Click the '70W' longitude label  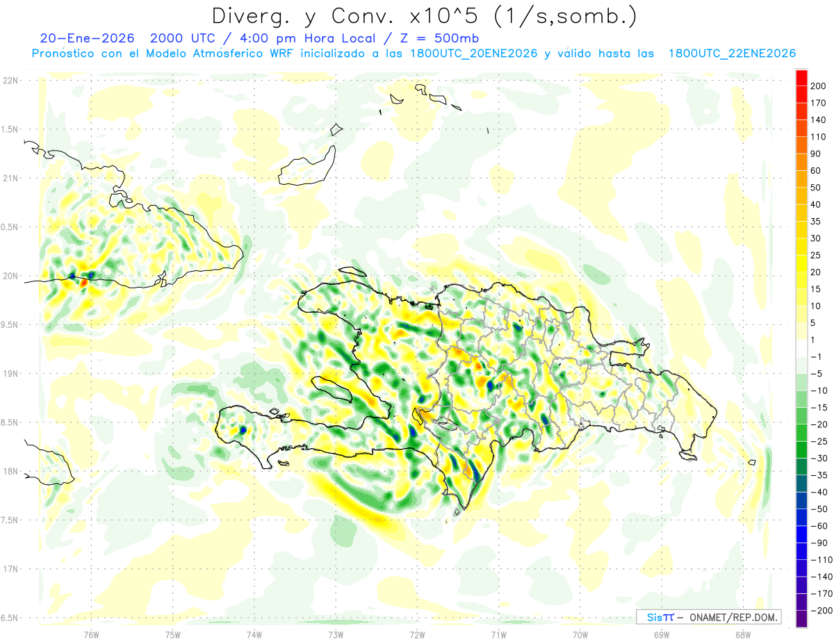point(580,634)
